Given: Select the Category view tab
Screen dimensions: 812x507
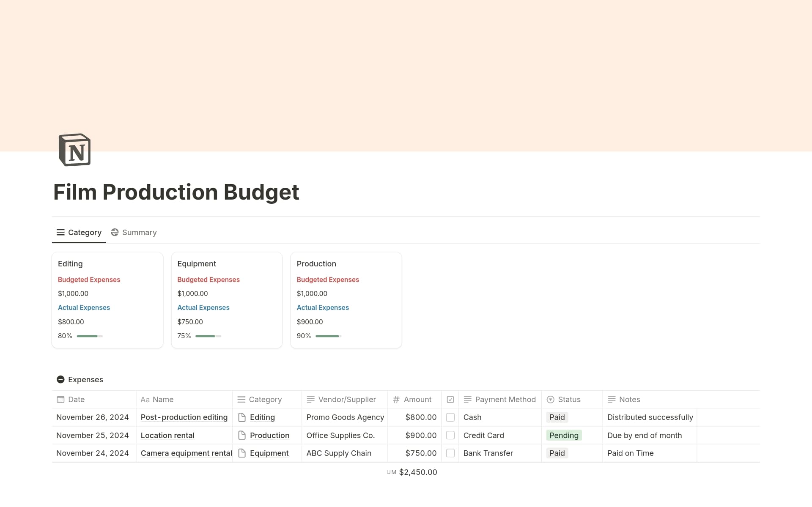Looking at the screenshot, I should 79,232.
